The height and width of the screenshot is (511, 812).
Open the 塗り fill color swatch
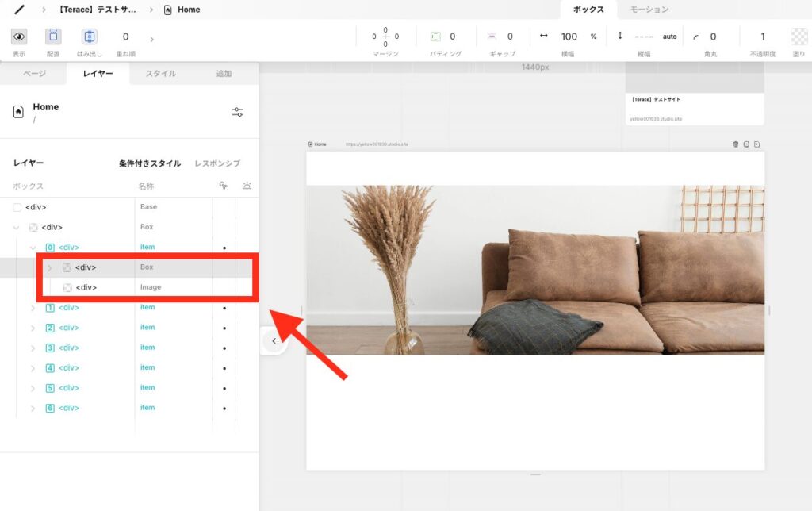tap(799, 36)
